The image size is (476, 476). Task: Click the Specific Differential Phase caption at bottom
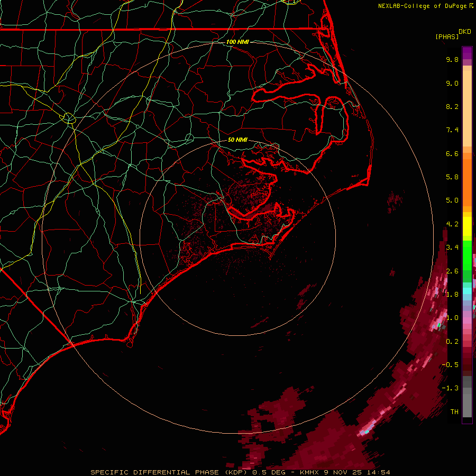pyautogui.click(x=240, y=472)
